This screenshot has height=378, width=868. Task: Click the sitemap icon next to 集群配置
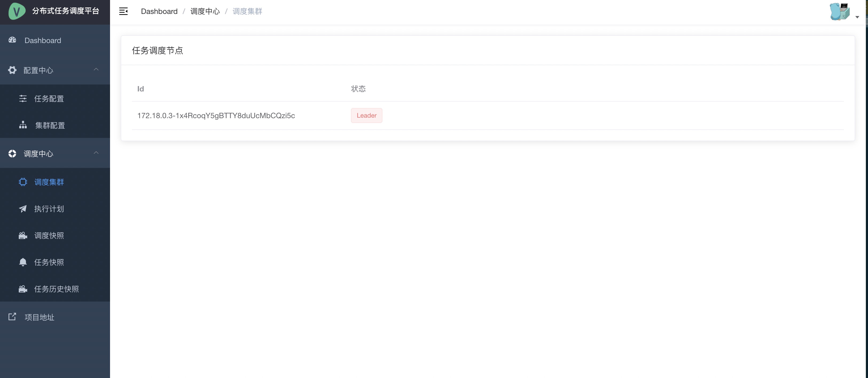[x=23, y=125]
